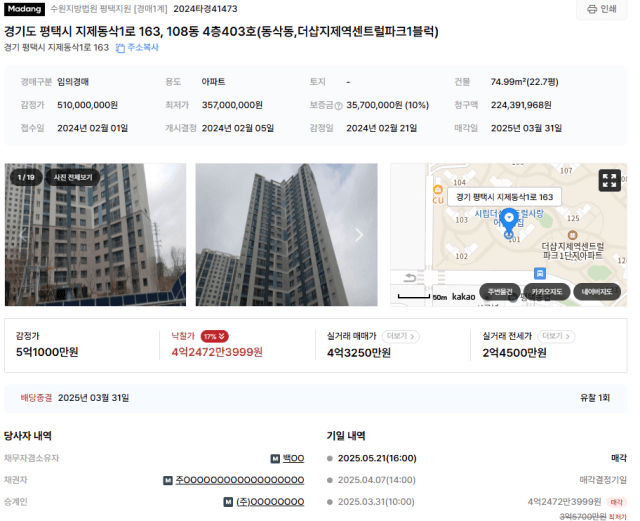The height and width of the screenshot is (521, 640).
Task: Open debtor link 백OO
Action: 293,458
